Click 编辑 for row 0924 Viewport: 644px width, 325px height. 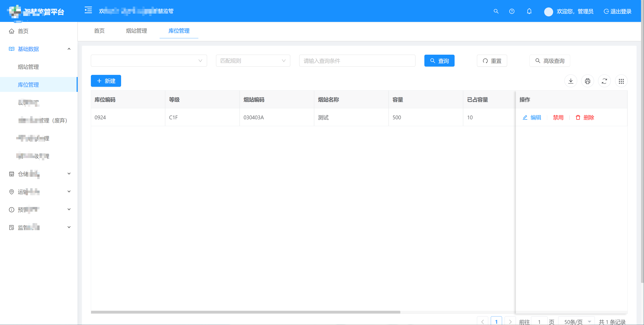532,117
